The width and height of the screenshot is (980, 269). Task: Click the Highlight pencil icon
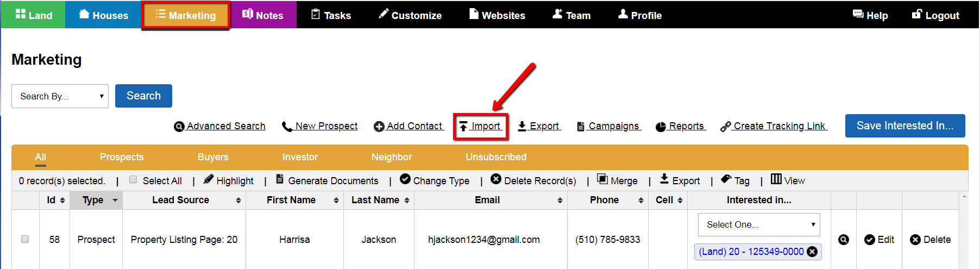[x=208, y=179]
